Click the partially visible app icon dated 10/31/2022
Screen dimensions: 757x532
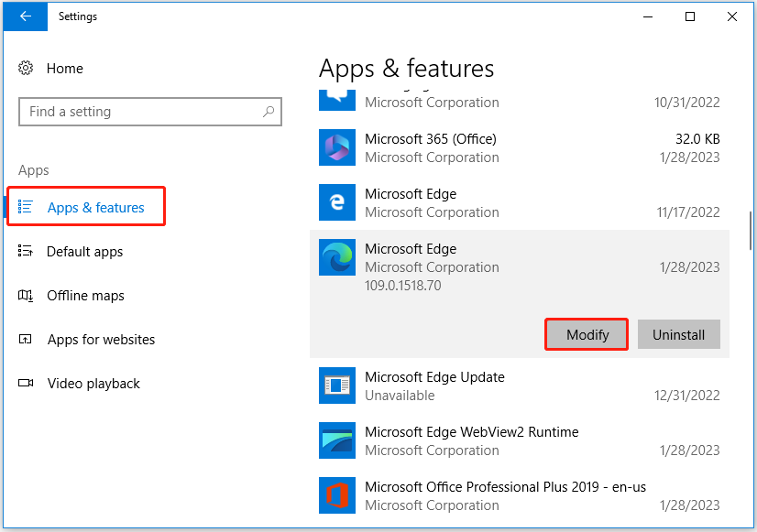pyautogui.click(x=337, y=101)
